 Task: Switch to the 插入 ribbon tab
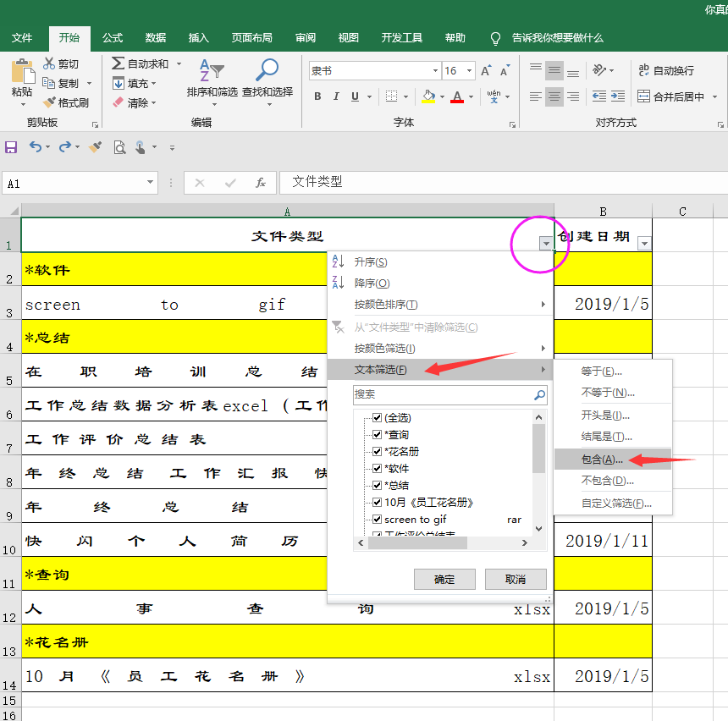coord(198,38)
